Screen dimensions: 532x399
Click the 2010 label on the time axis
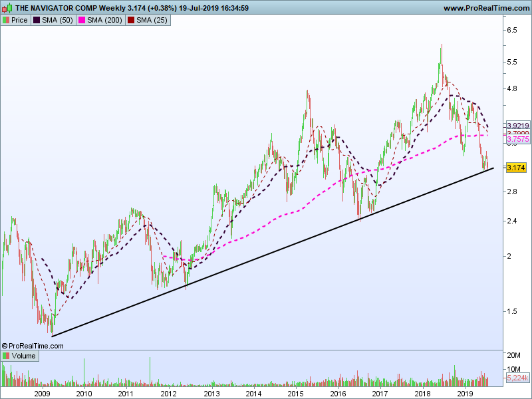click(84, 394)
